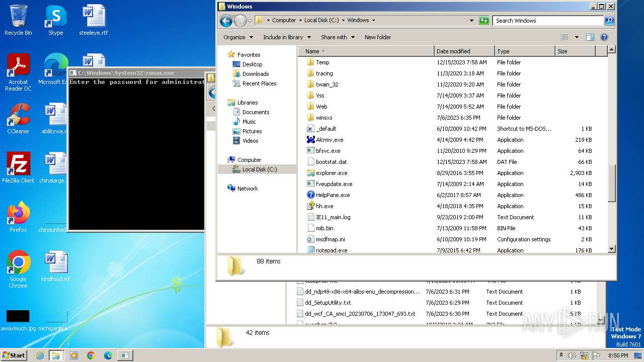Open the Recycle Bin desktop icon
The width and height of the screenshot is (644, 362).
[x=18, y=20]
